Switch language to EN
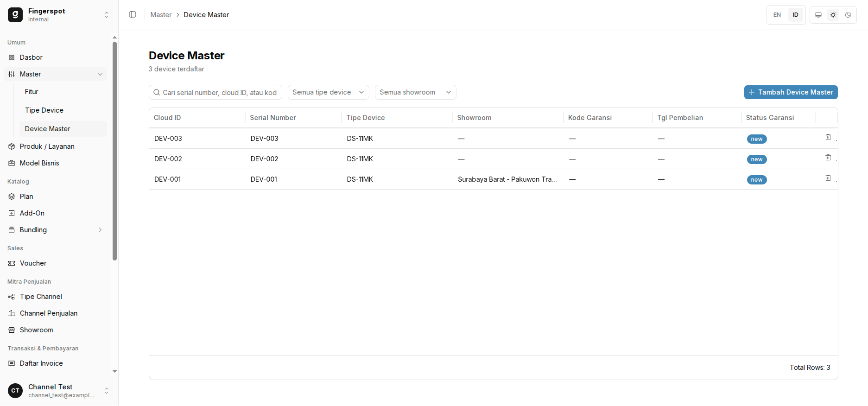Image resolution: width=868 pixels, height=406 pixels. [777, 15]
